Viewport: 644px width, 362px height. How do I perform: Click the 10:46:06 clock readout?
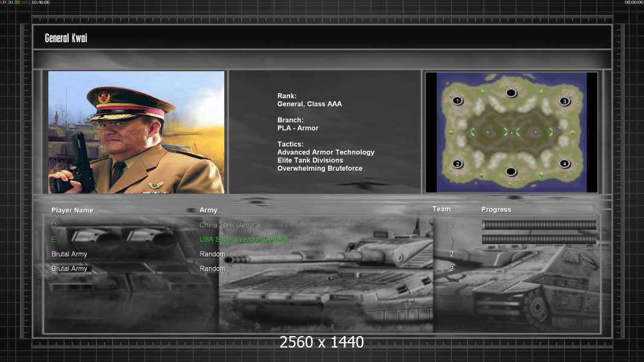pos(40,2)
